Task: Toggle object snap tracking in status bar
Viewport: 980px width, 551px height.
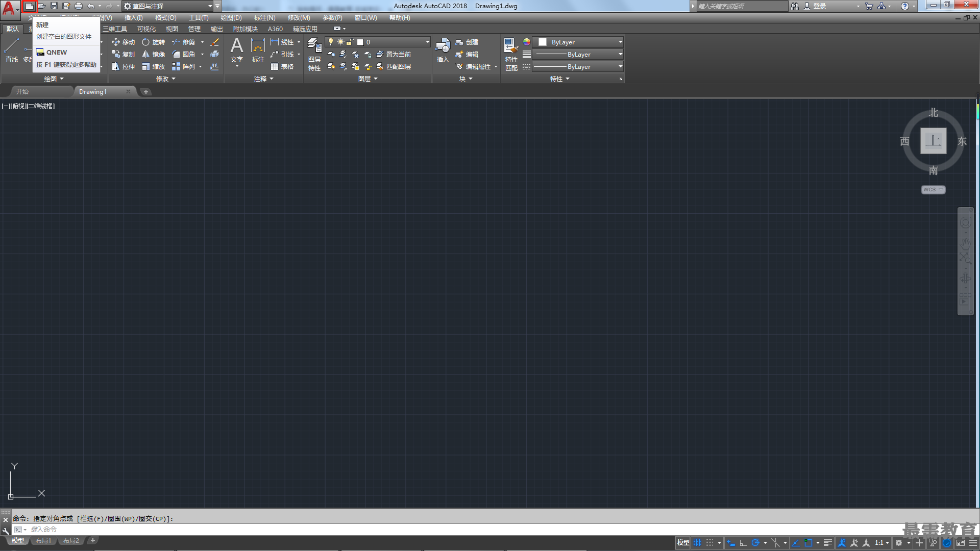Action: click(796, 542)
